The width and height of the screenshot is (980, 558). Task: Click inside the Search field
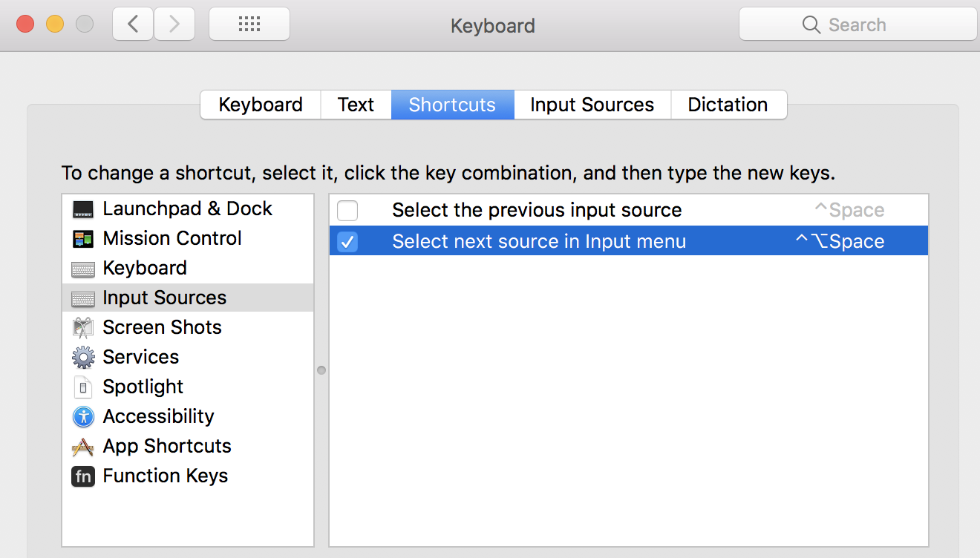pyautogui.click(x=857, y=24)
